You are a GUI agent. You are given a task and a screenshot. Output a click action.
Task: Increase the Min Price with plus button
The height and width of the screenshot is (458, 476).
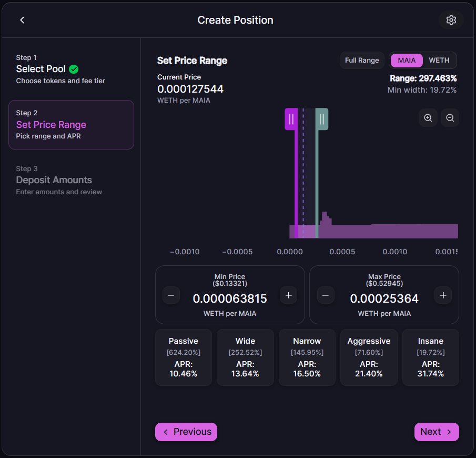288,295
